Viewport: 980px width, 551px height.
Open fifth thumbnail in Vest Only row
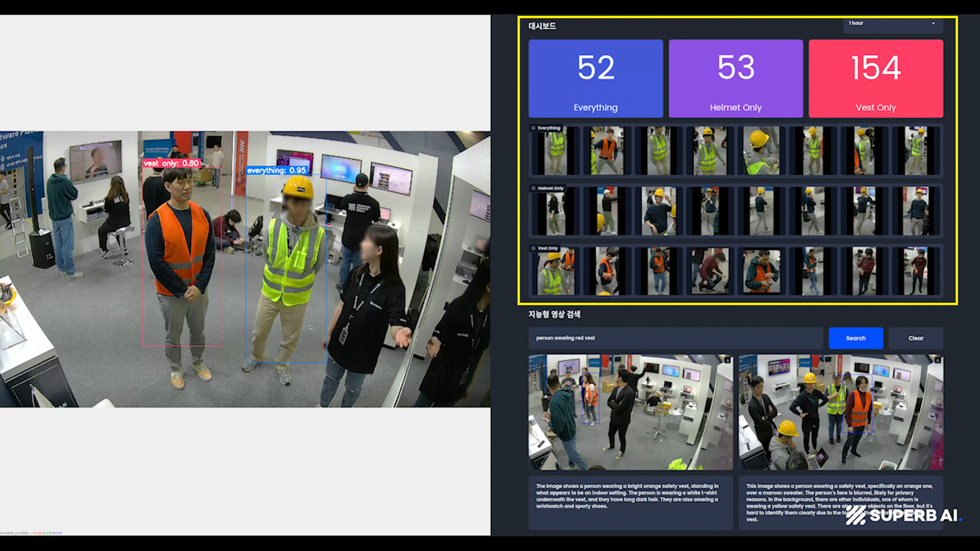click(761, 271)
